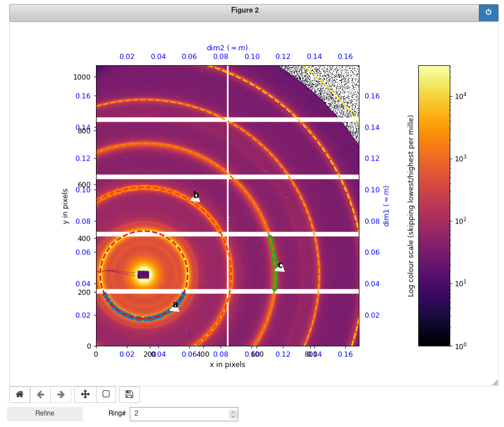Go forward to the next view
Viewport: 504px width, 427px height.
click(x=61, y=394)
